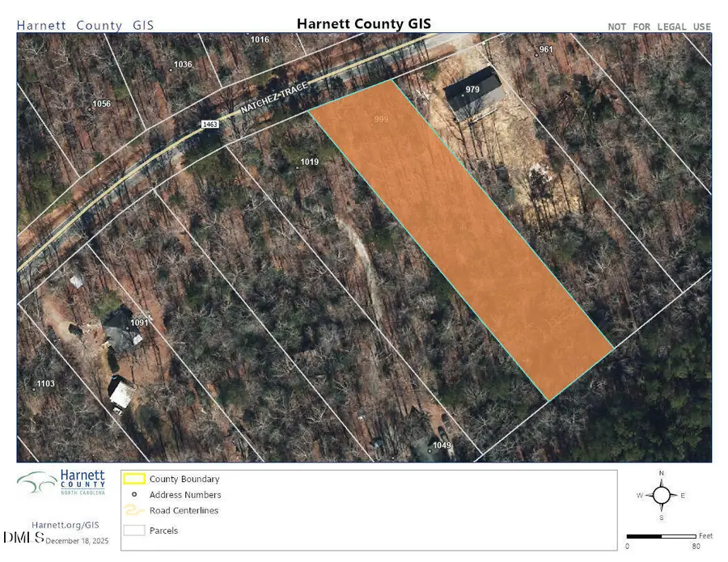Click the yellow County Boundary color swatch
728x562 pixels.
pyautogui.click(x=134, y=479)
